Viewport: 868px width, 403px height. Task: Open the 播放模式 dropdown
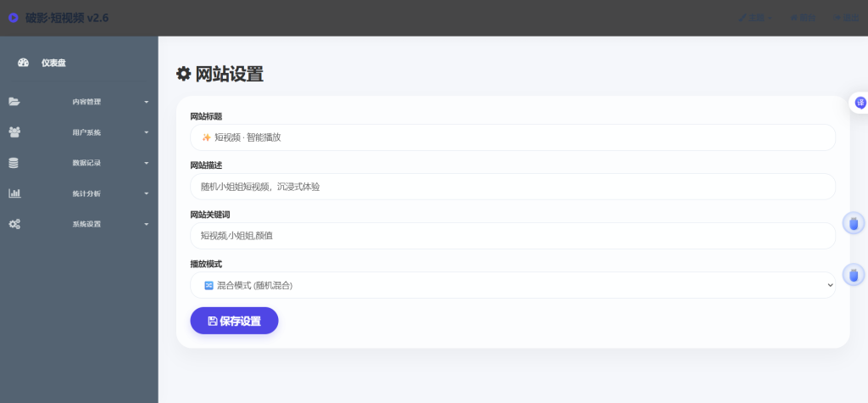(x=513, y=285)
